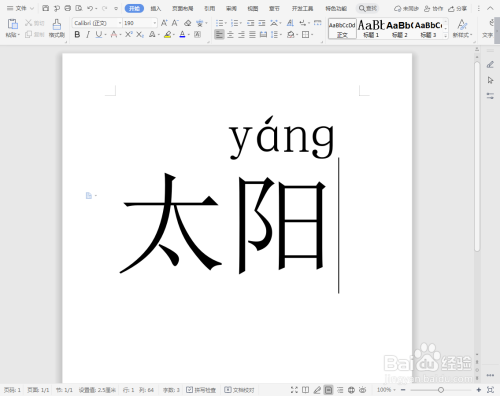Switch to the 开发工具 (Developer) tab

click(303, 8)
